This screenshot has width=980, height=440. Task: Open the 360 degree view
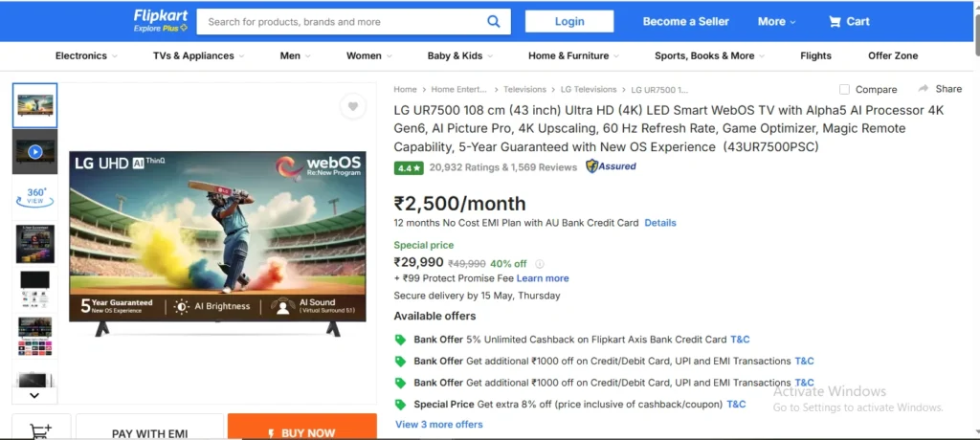coord(35,197)
